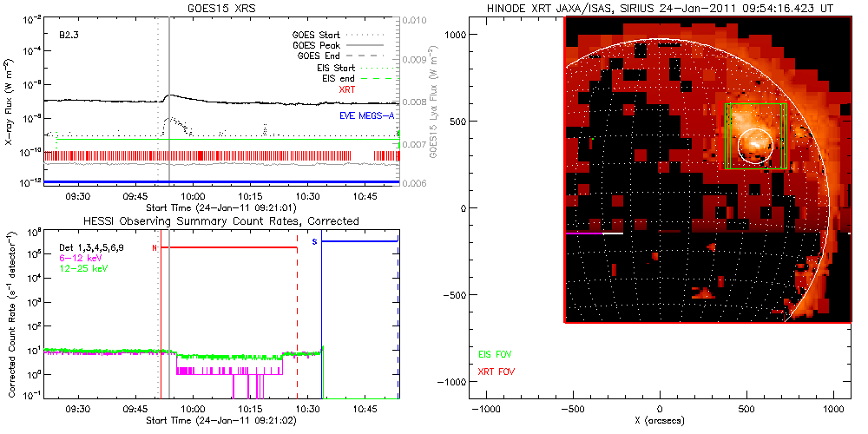Click the blue S marker in HESSI plot
Viewport: 868px width, 434px height.
(x=314, y=243)
